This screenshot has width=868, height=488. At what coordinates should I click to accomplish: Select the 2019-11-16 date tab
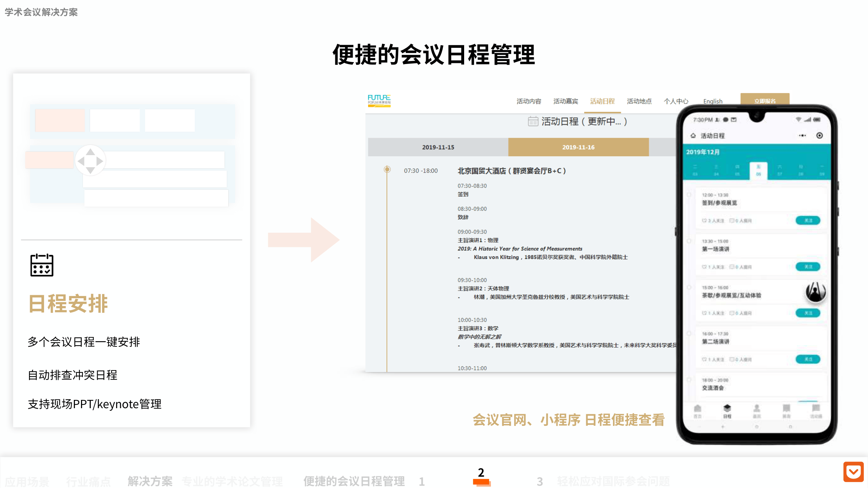click(x=578, y=147)
